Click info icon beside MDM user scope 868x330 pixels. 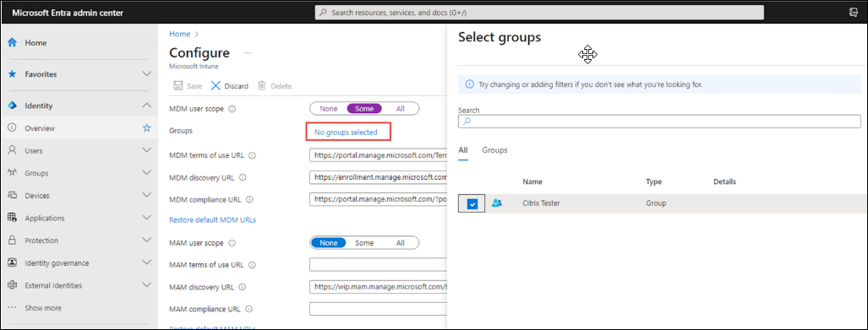point(232,109)
